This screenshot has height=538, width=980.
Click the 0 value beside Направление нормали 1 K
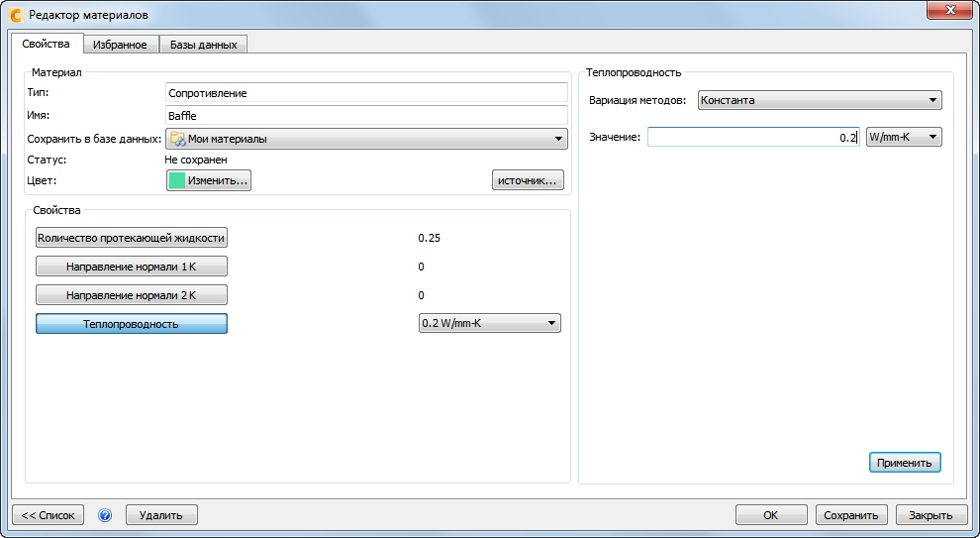pyautogui.click(x=422, y=267)
